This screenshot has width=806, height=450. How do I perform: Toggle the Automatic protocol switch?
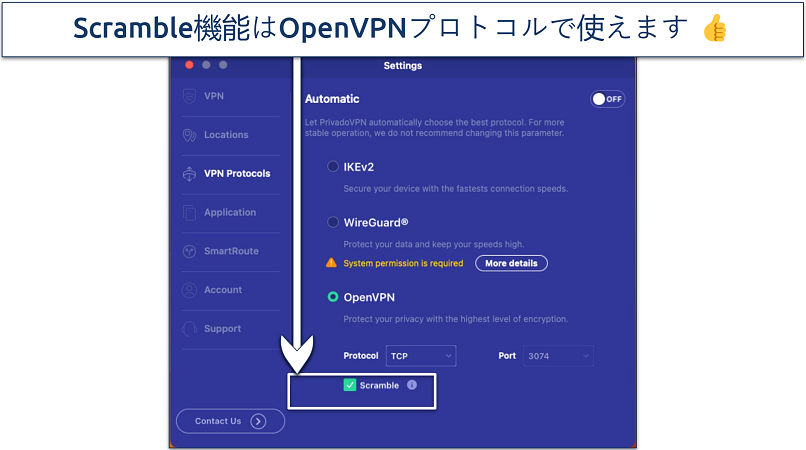[606, 99]
